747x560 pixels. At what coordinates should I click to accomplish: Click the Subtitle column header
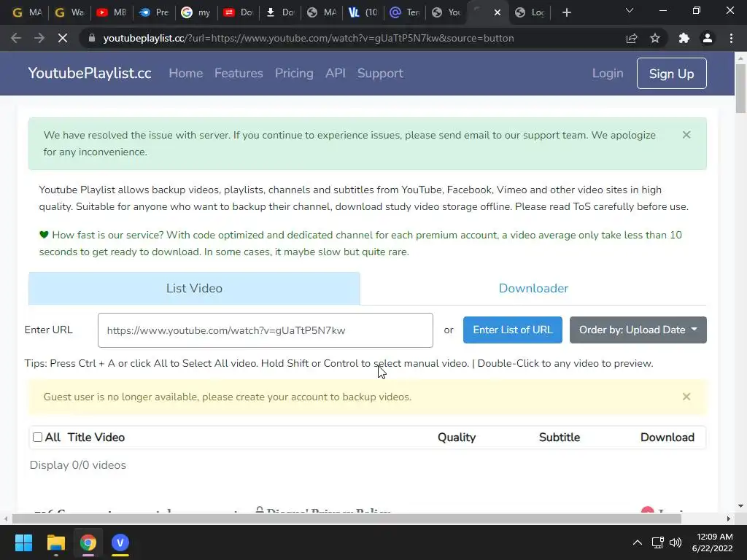point(560,437)
